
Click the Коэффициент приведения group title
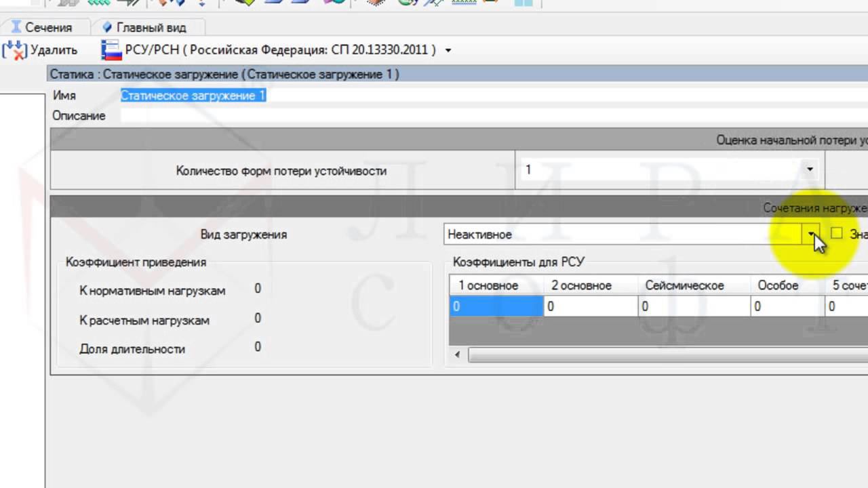tap(136, 262)
